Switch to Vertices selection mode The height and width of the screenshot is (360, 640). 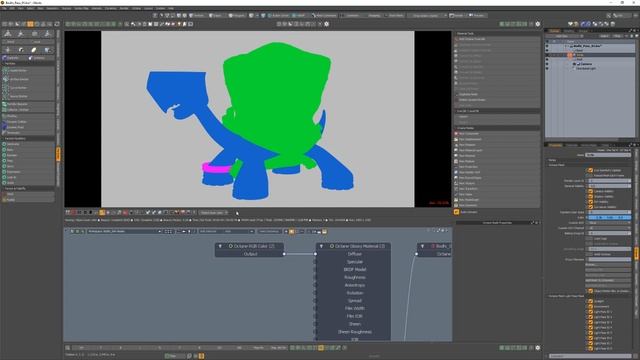(198, 16)
